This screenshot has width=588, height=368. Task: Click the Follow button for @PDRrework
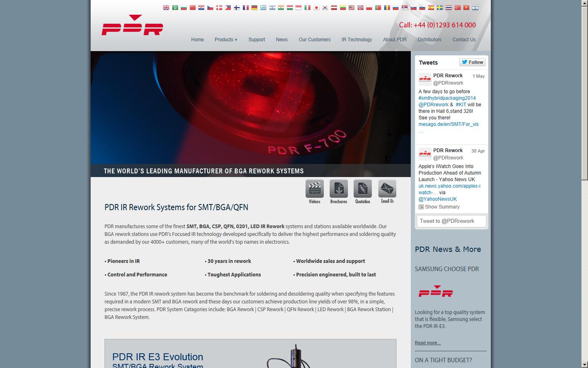[472, 62]
